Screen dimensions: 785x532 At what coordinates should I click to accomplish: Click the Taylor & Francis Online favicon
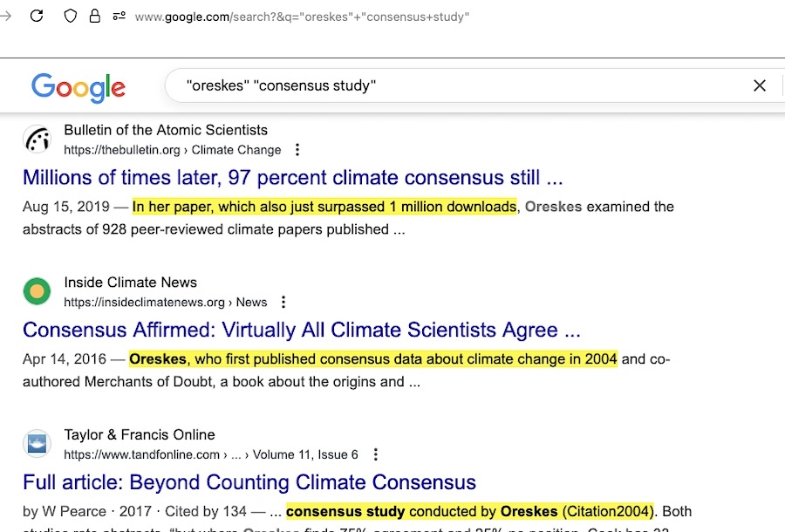click(x=37, y=444)
